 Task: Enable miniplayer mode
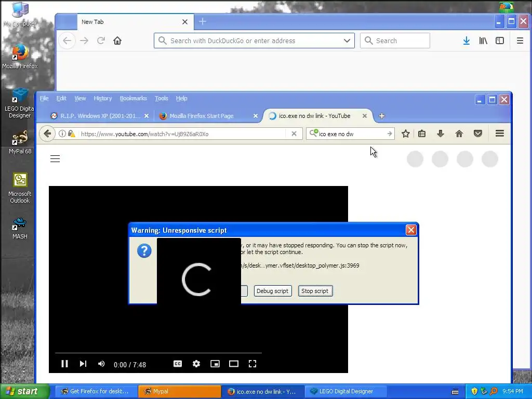(215, 364)
